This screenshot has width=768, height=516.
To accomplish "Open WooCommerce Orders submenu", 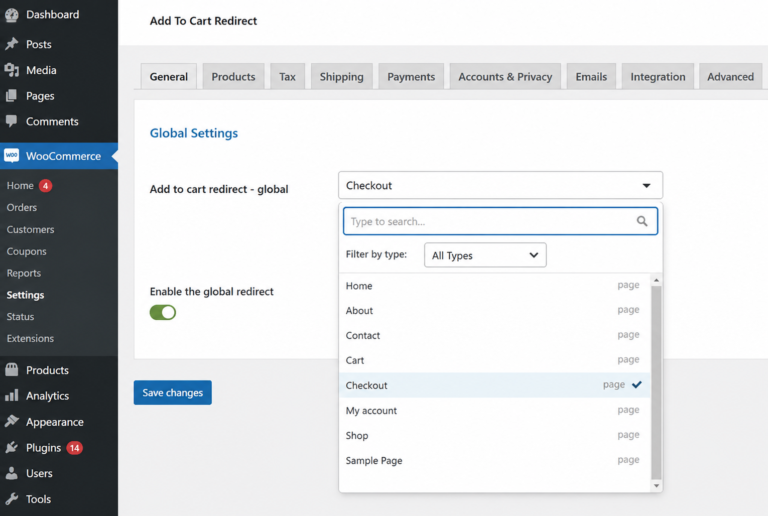I will coord(22,208).
